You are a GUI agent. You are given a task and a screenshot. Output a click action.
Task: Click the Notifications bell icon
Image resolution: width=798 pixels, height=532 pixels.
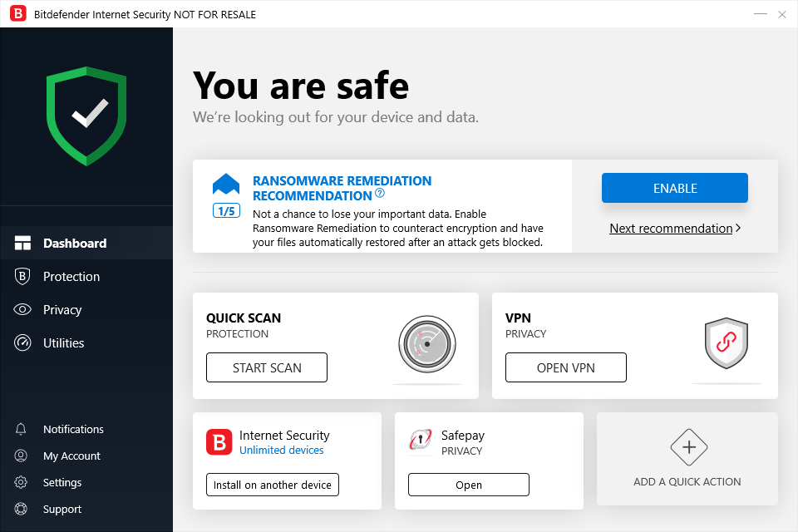(22, 429)
